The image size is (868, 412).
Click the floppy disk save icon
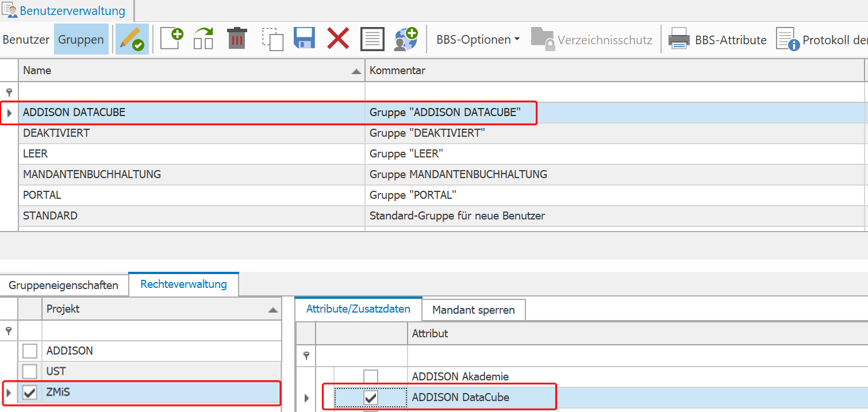[x=305, y=39]
